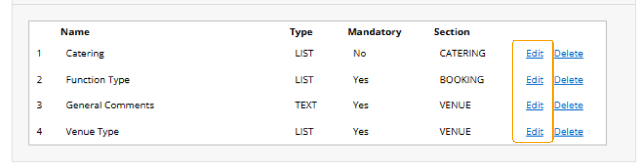Click the Function Type name cell

(98, 80)
